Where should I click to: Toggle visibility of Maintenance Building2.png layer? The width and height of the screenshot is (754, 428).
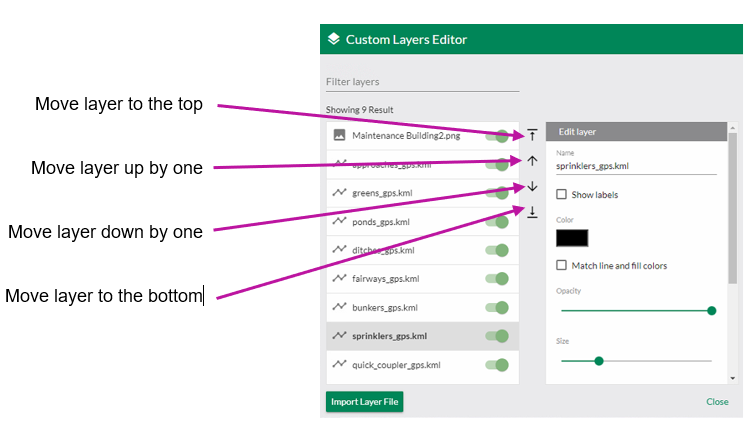497,136
